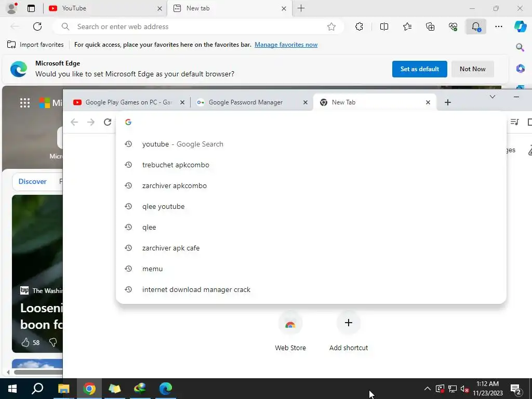Open taskbar search magnifier

37,389
